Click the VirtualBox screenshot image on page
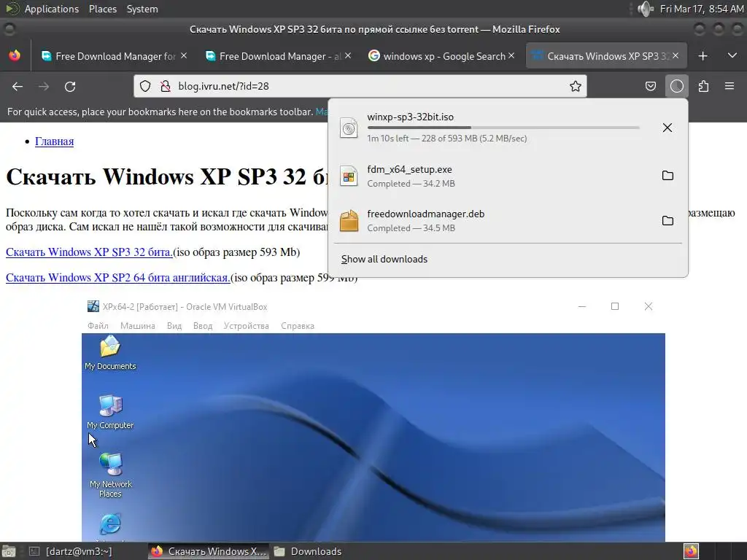 (373, 420)
